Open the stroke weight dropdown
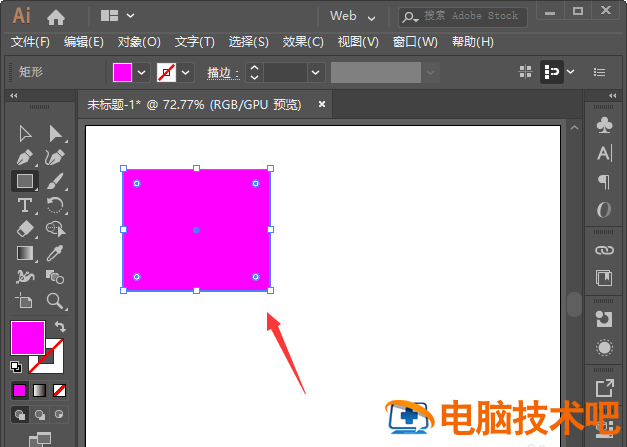 tap(315, 72)
